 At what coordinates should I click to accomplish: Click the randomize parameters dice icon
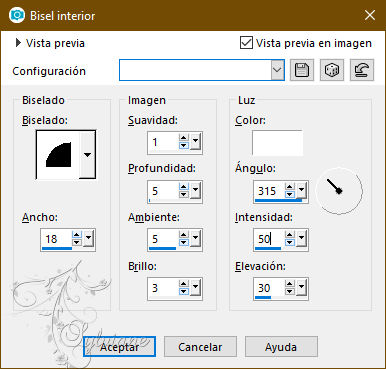[332, 70]
